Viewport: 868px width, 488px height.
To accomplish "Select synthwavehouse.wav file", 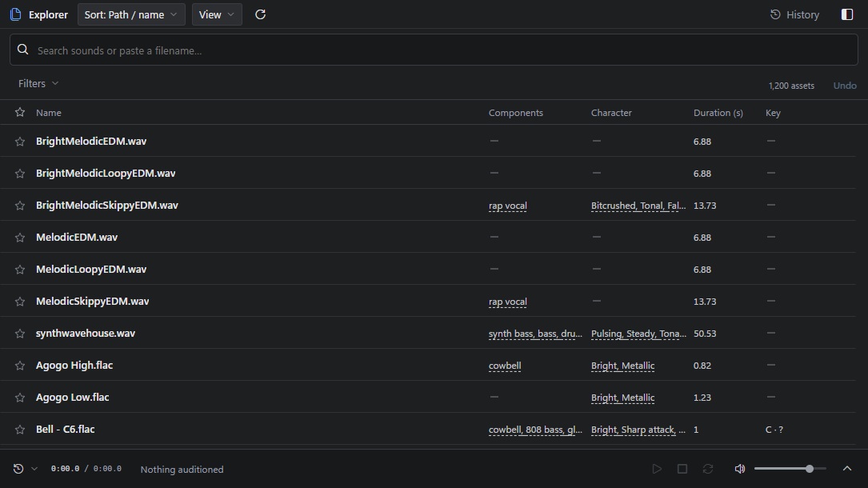I will pos(86,334).
